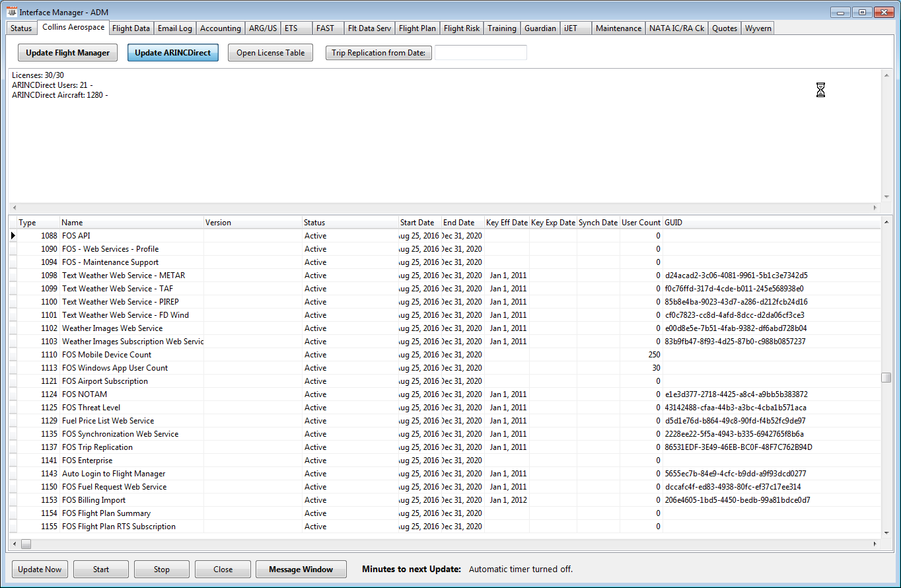Click the Update ARINCDirect button
Viewport: 901px width, 588px height.
point(173,53)
